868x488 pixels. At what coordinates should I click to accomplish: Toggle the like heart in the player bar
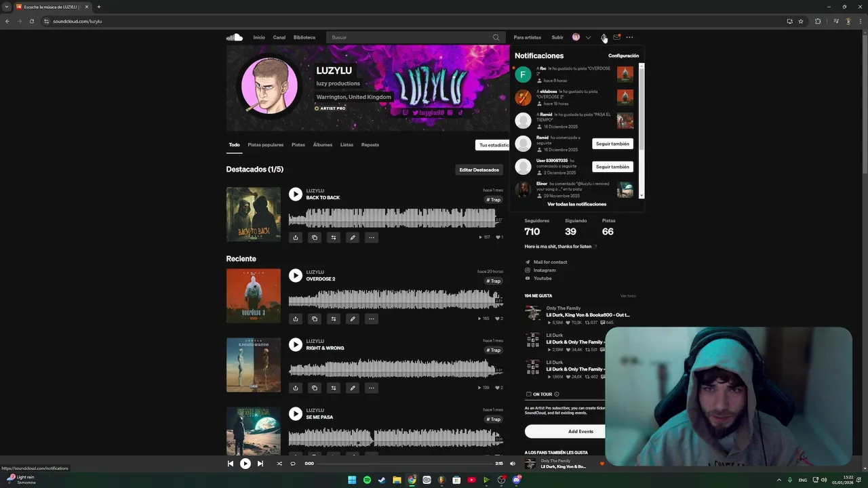[x=601, y=464]
